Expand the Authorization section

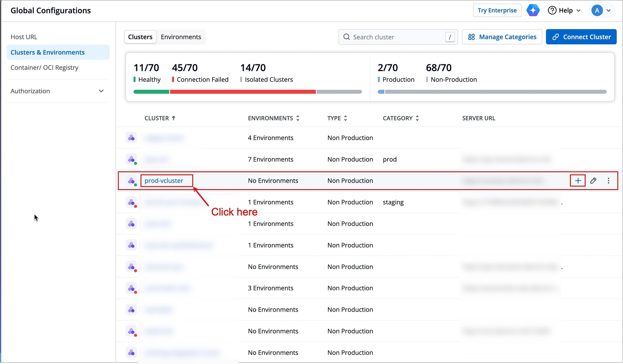coord(57,91)
